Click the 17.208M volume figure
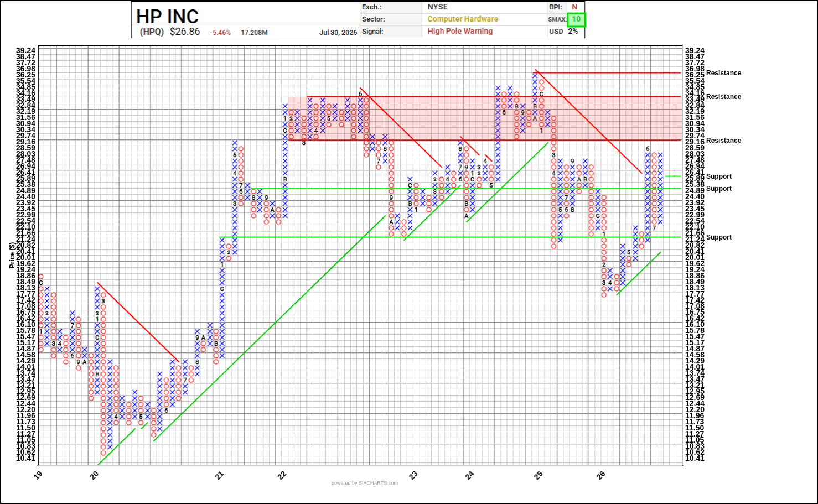 (255, 33)
